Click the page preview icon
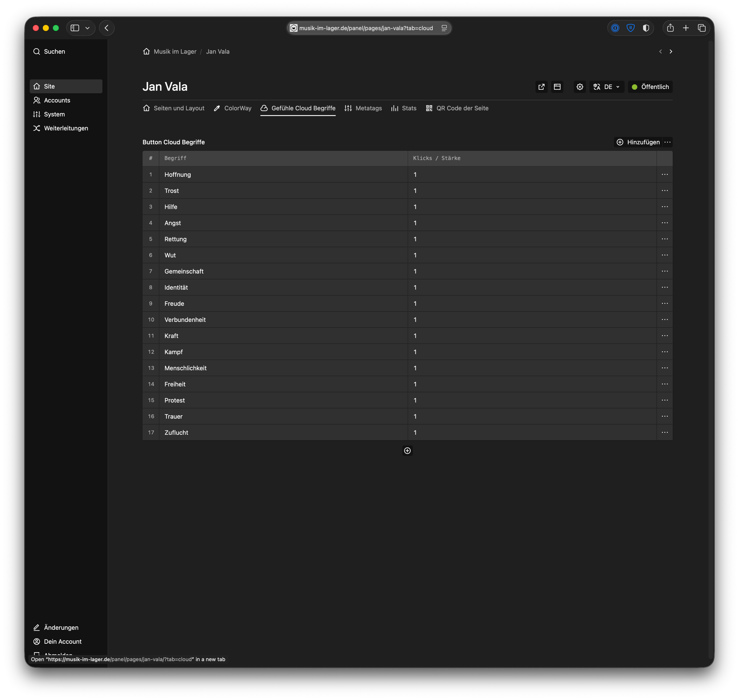 557,87
